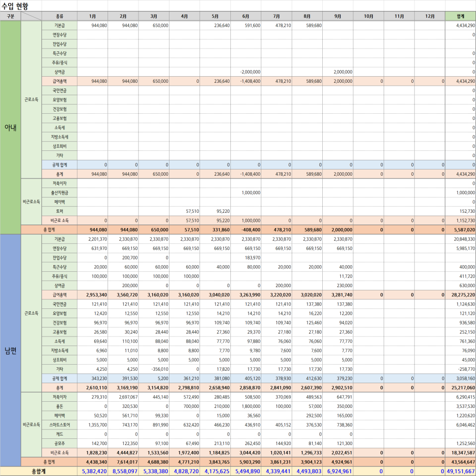Select the '12月' column header
This screenshot has width=476, height=476.
click(x=429, y=16)
